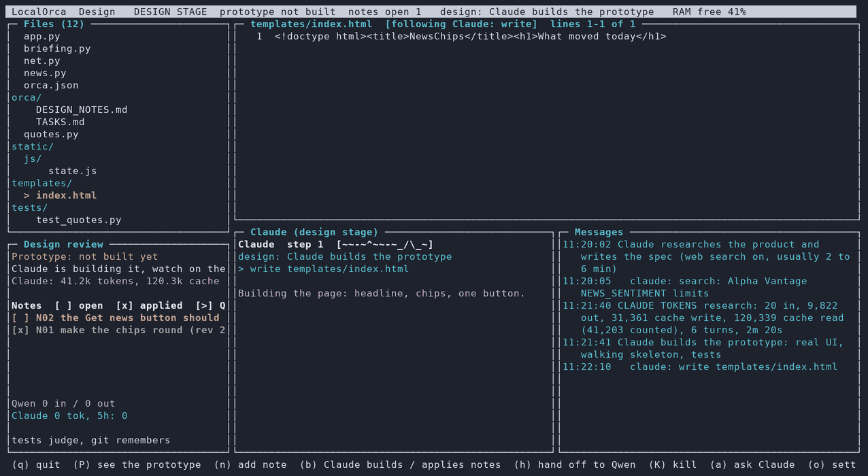Click templates/index.html editor title
868x476 pixels.
click(x=312, y=24)
